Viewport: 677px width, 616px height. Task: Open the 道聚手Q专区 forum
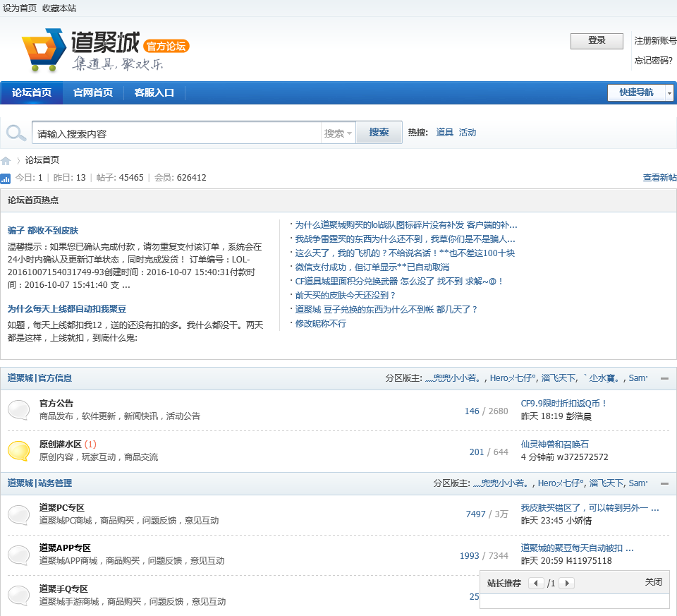point(63,589)
